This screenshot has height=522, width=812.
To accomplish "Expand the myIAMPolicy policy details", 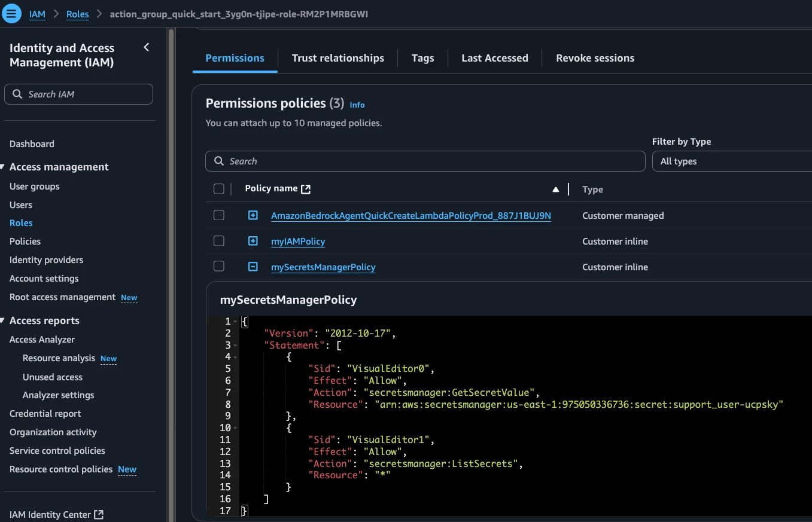I will pos(253,241).
